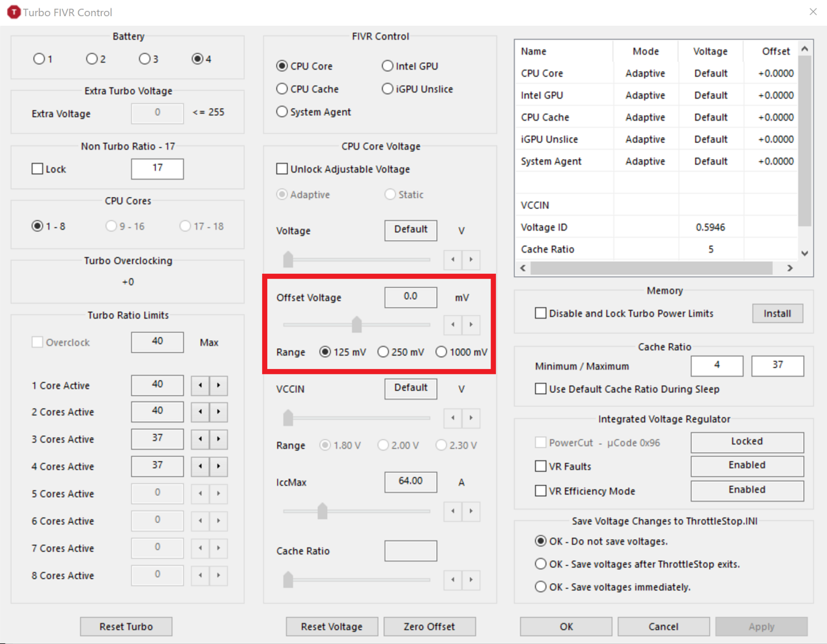
Task: Choose OK - Save voltages immediately
Action: coord(540,587)
